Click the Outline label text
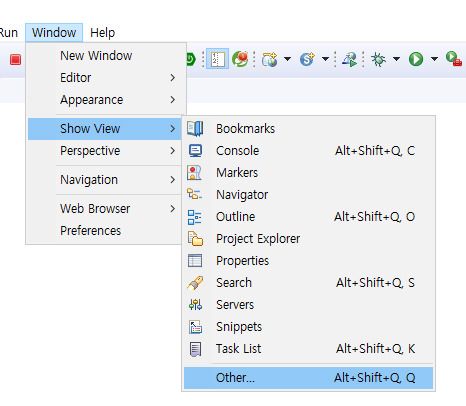The height and width of the screenshot is (406, 466). tap(235, 217)
